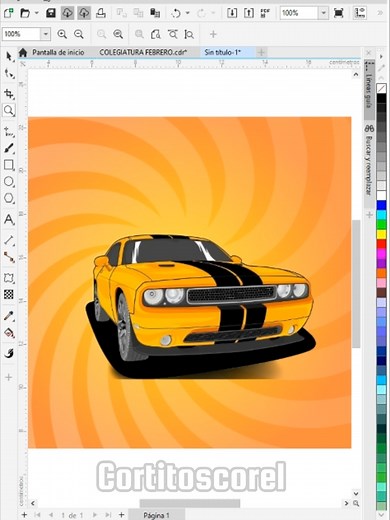
Task: Select the Shape tool
Action: 9,74
